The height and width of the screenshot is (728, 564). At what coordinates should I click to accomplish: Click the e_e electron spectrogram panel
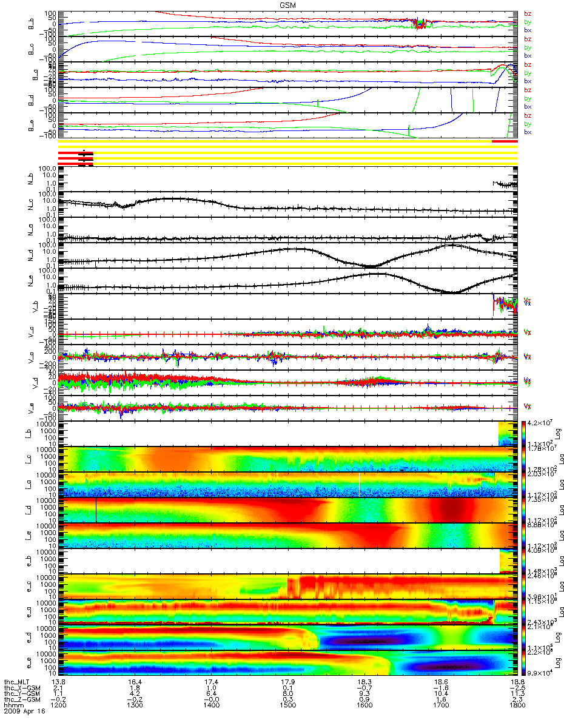tap(287, 662)
